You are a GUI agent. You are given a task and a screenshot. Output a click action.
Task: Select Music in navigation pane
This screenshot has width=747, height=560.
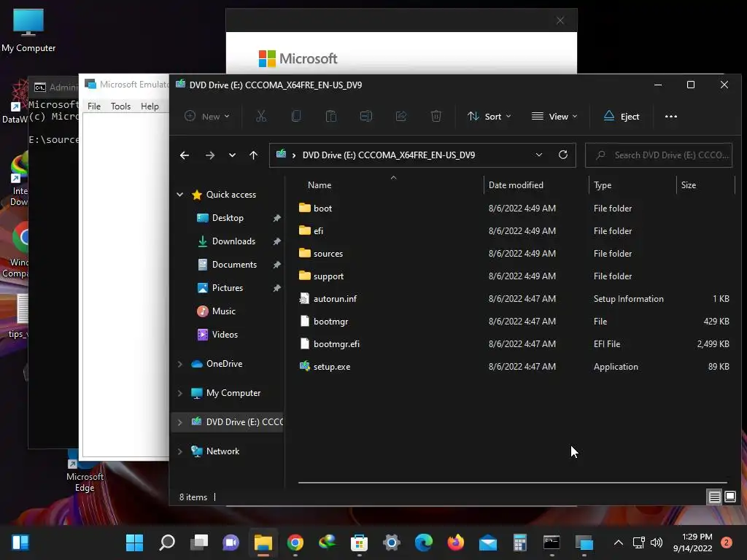click(x=223, y=311)
